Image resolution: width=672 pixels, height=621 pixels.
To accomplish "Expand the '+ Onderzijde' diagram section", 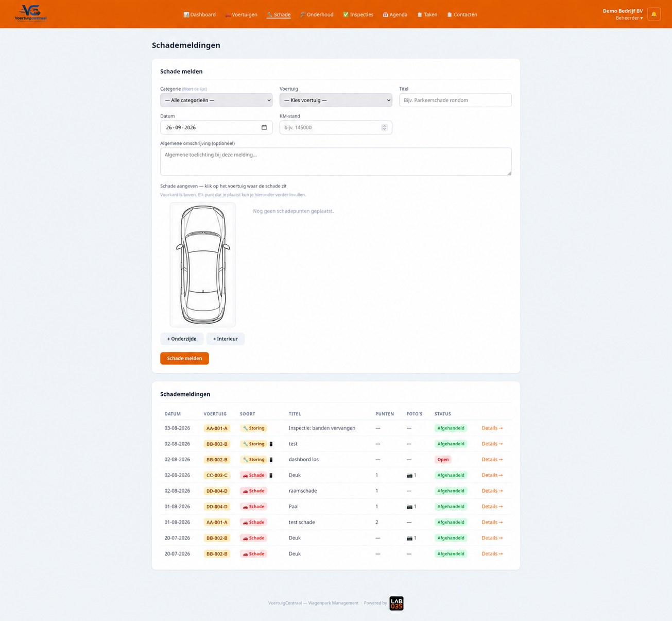I will [182, 339].
